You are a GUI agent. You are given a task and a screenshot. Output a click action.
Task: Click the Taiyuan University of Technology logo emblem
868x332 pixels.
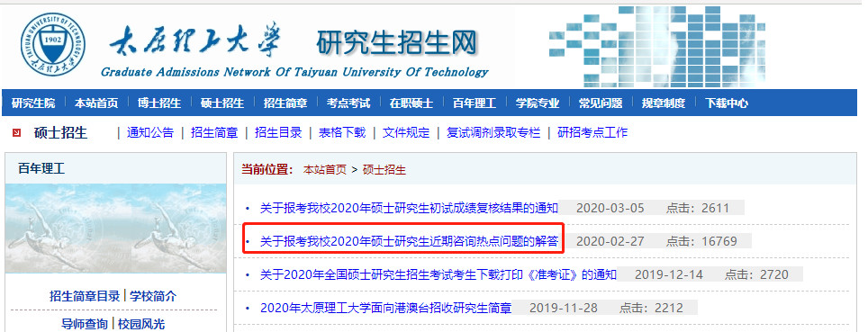[x=53, y=44]
